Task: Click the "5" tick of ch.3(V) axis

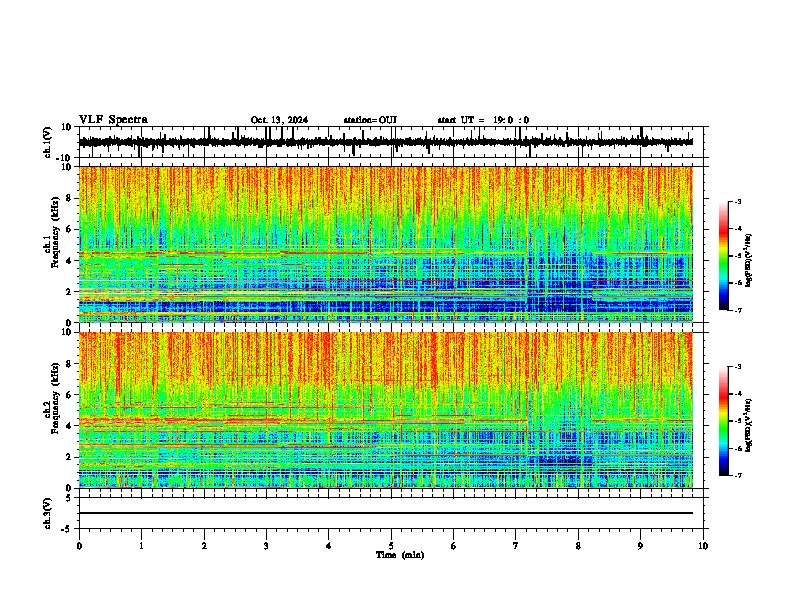Action: tap(69, 498)
